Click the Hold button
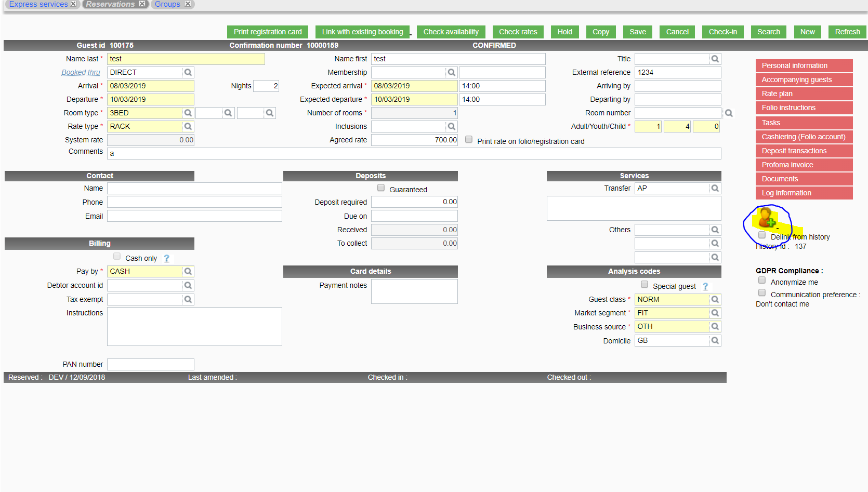Screen dimensions: 868x492 [x=565, y=32]
